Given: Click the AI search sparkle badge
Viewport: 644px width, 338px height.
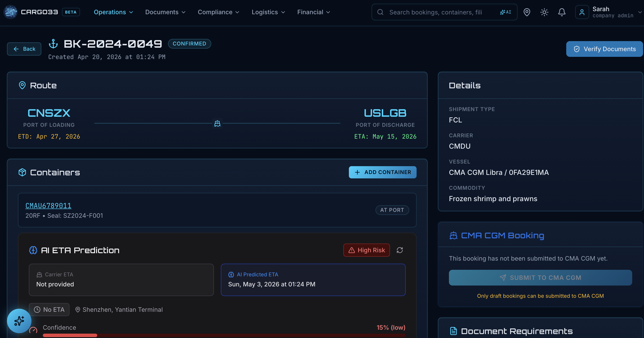Looking at the screenshot, I should pyautogui.click(x=505, y=12).
